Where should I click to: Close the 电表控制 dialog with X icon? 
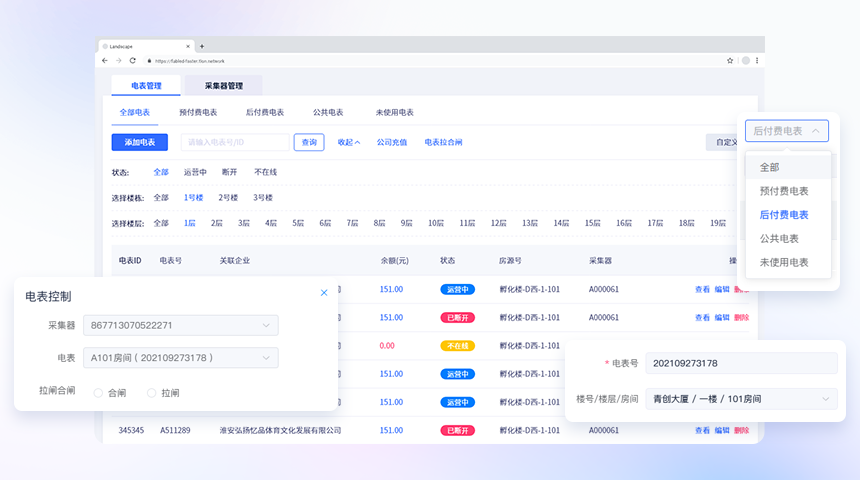pyautogui.click(x=324, y=293)
